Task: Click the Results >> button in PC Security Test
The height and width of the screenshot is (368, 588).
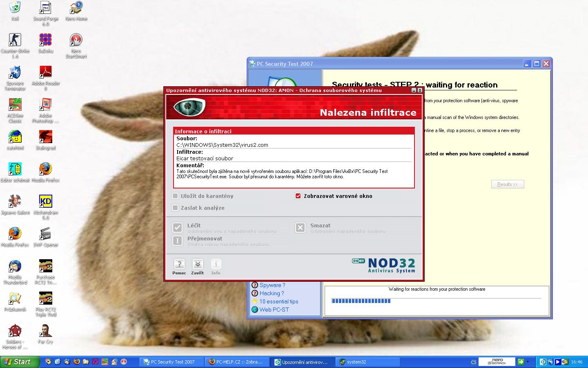Action: point(508,184)
